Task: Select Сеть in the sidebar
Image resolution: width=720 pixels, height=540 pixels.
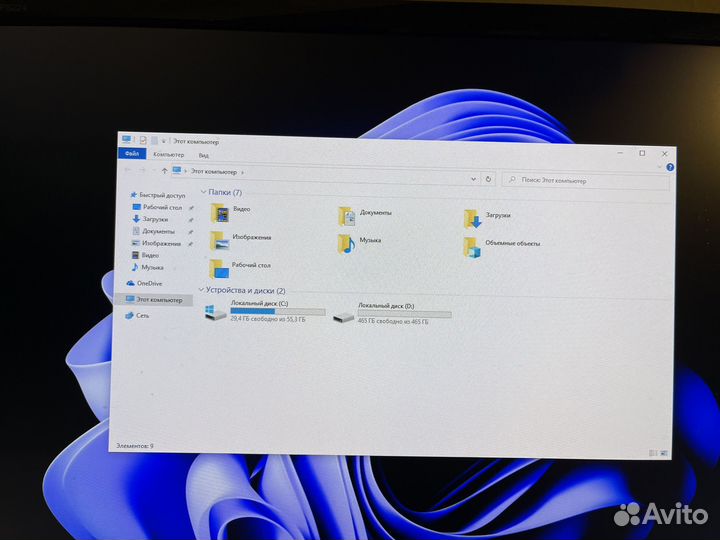Action: (x=137, y=315)
